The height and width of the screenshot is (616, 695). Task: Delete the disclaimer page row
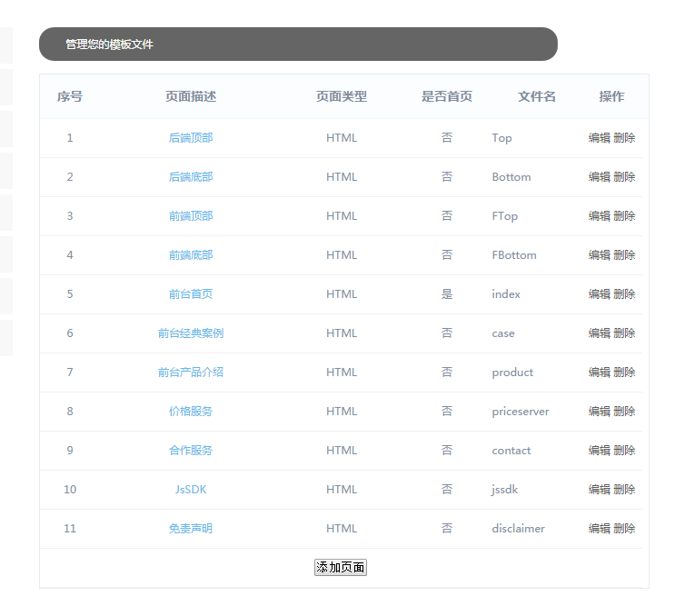pyautogui.click(x=624, y=529)
